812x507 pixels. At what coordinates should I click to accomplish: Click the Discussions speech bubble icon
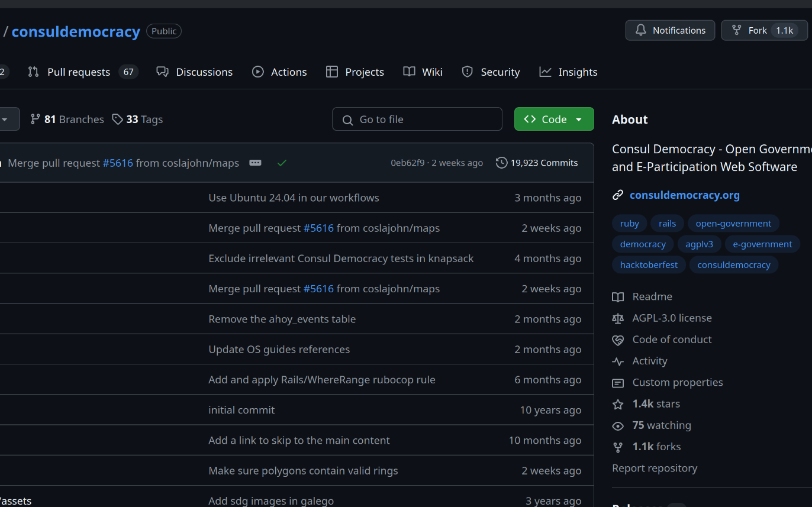click(x=162, y=72)
